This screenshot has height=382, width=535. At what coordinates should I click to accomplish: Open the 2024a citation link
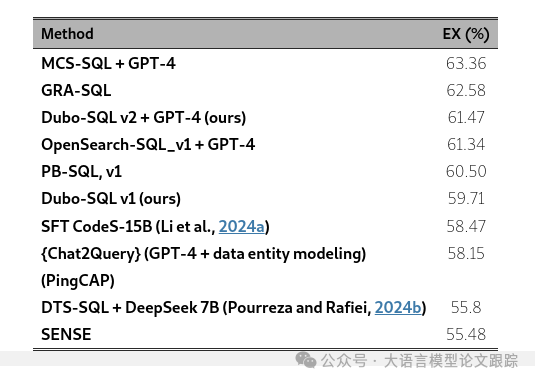click(242, 226)
